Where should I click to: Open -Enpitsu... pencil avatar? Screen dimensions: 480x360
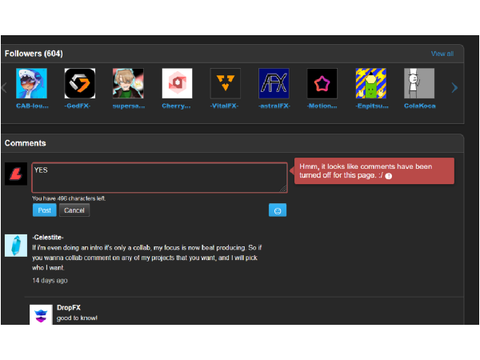(x=371, y=83)
